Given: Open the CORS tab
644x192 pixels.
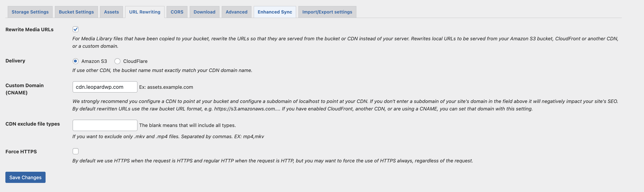Looking at the screenshot, I should click(177, 12).
